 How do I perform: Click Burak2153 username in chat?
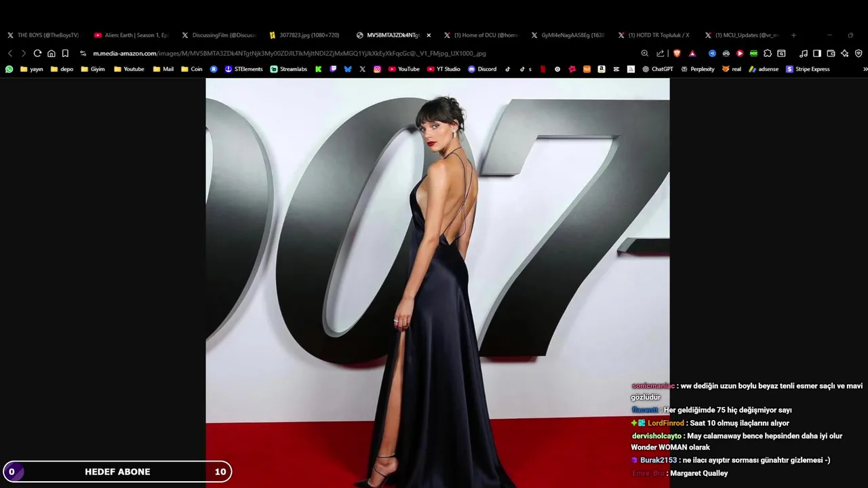[658, 460]
